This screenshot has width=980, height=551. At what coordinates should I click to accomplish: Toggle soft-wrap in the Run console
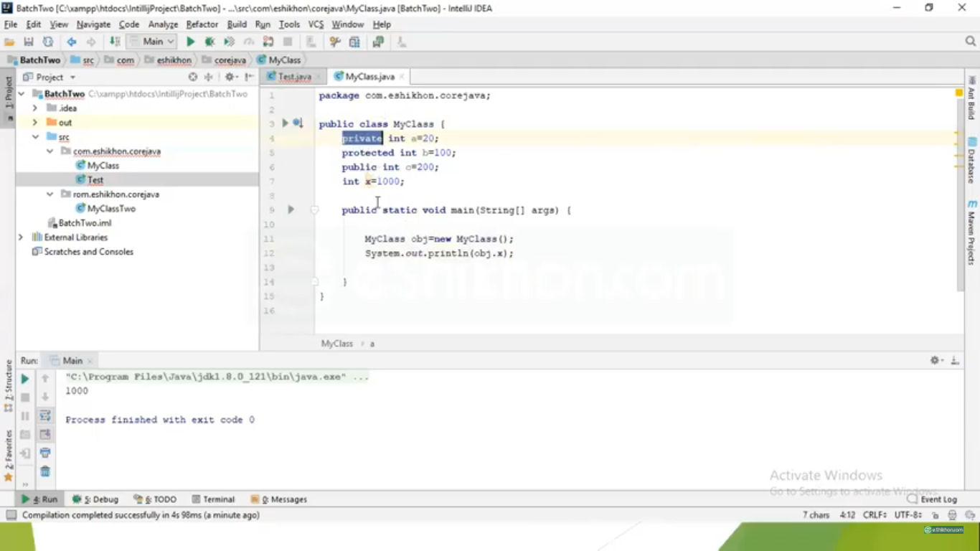click(x=45, y=416)
